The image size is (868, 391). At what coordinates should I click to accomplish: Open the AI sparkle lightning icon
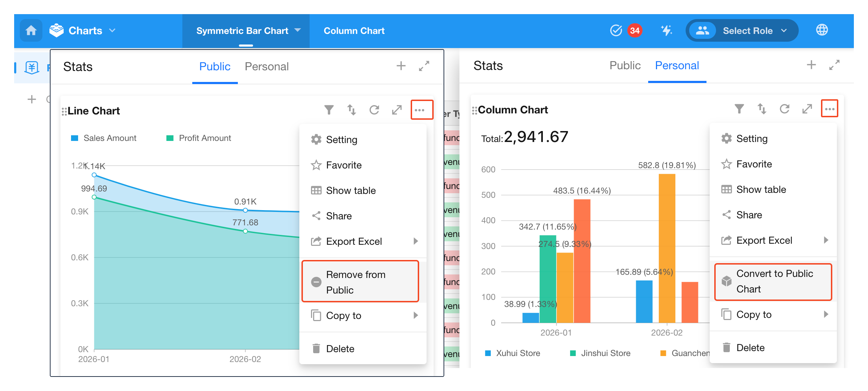tap(666, 30)
